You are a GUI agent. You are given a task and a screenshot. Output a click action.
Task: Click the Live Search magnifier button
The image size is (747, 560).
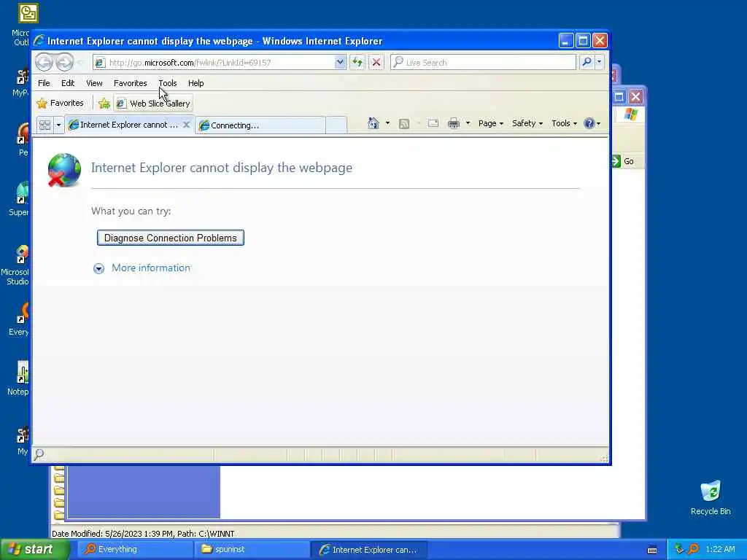pos(587,62)
